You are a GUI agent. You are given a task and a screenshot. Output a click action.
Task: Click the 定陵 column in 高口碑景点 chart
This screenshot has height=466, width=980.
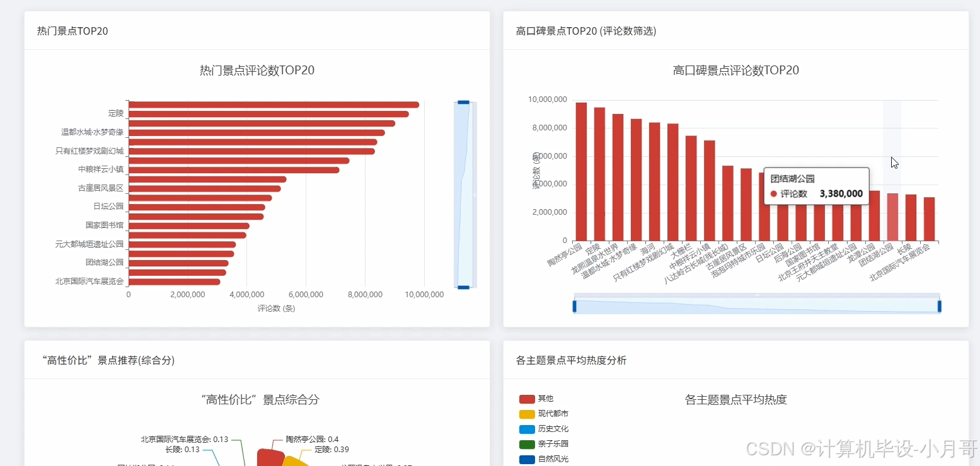[599, 174]
